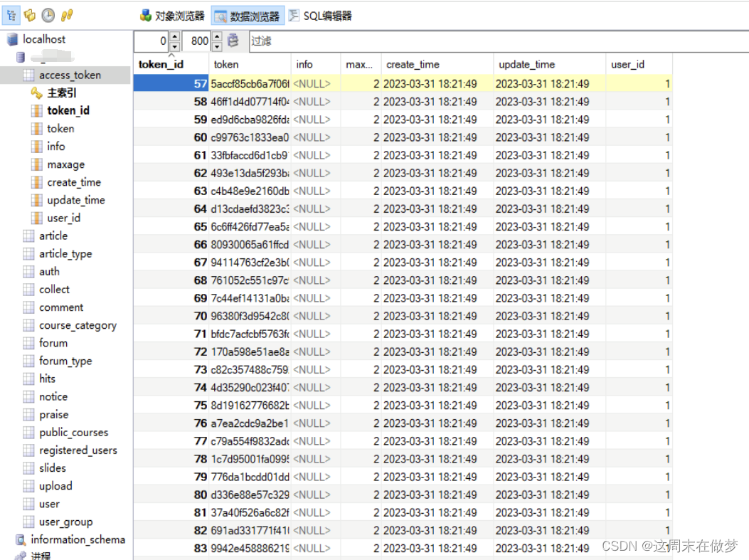This screenshot has height=560, width=749.
Task: Select the info column node in tree
Action: click(x=56, y=146)
